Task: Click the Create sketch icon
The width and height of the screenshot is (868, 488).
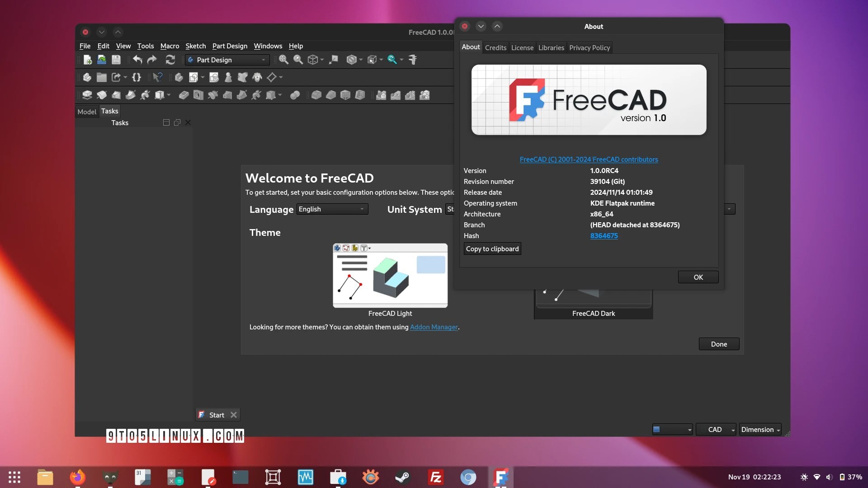Action: 193,77
